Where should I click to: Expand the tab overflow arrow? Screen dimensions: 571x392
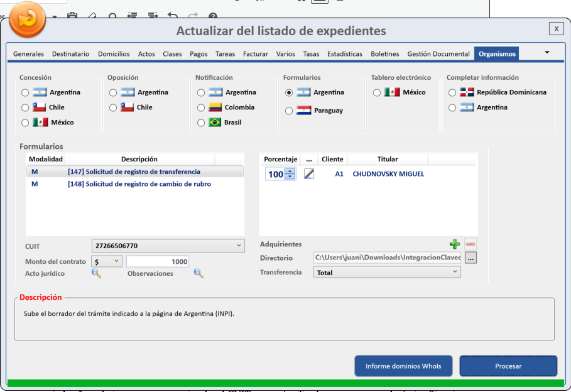tap(547, 53)
